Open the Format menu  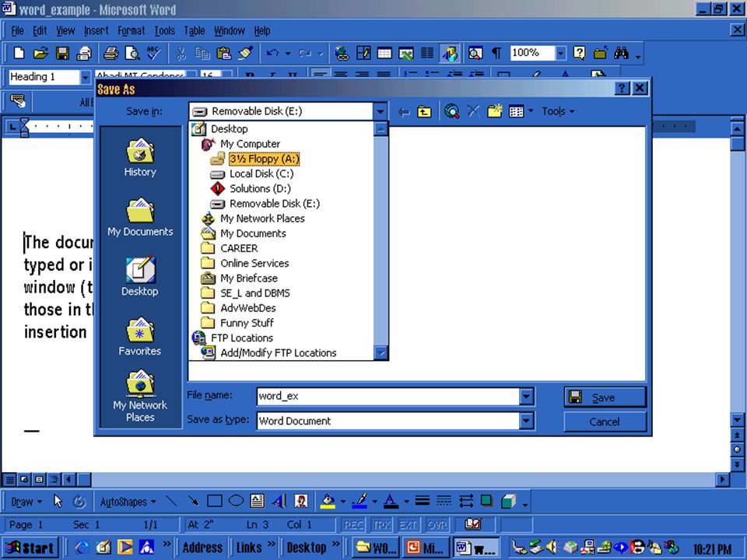(x=131, y=31)
